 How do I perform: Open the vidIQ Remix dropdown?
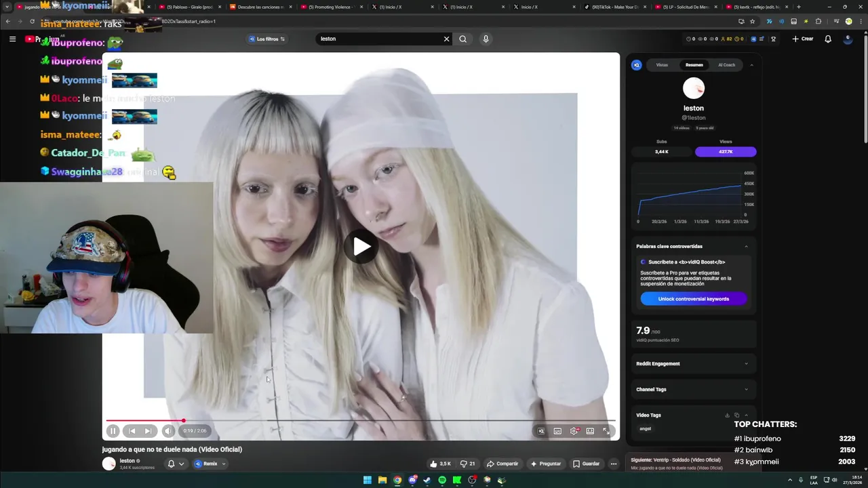click(x=210, y=464)
